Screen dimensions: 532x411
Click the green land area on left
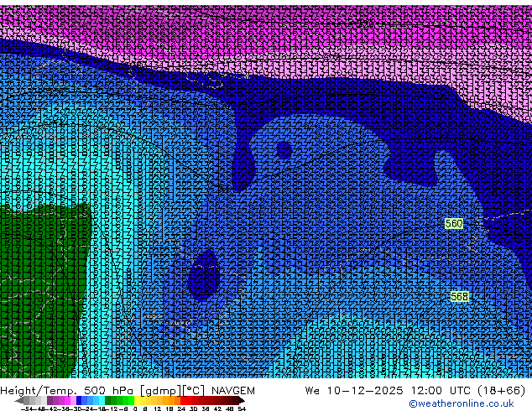(x=38, y=285)
